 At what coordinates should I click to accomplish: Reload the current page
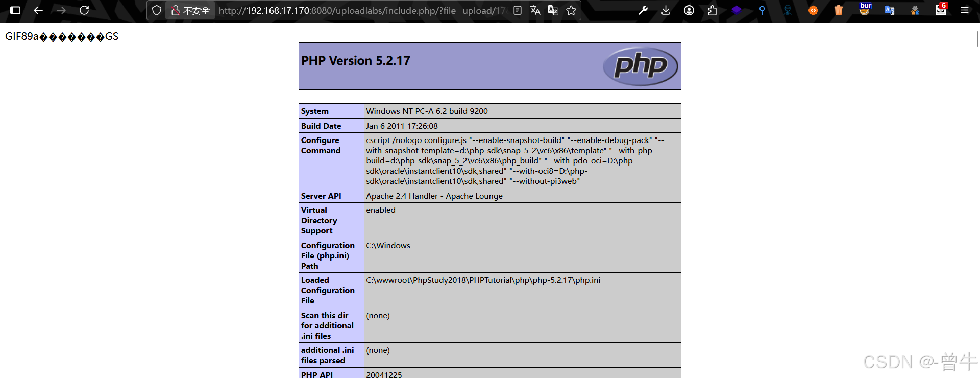click(x=85, y=10)
